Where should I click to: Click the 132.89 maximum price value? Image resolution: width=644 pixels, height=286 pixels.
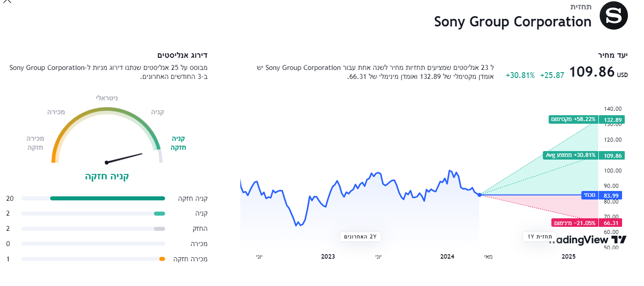[612, 120]
